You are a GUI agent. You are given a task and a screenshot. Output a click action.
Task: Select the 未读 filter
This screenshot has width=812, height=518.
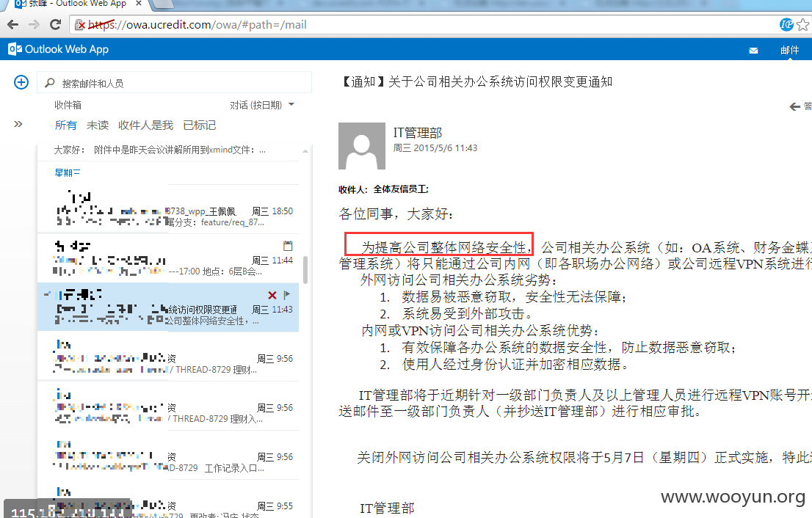[98, 125]
